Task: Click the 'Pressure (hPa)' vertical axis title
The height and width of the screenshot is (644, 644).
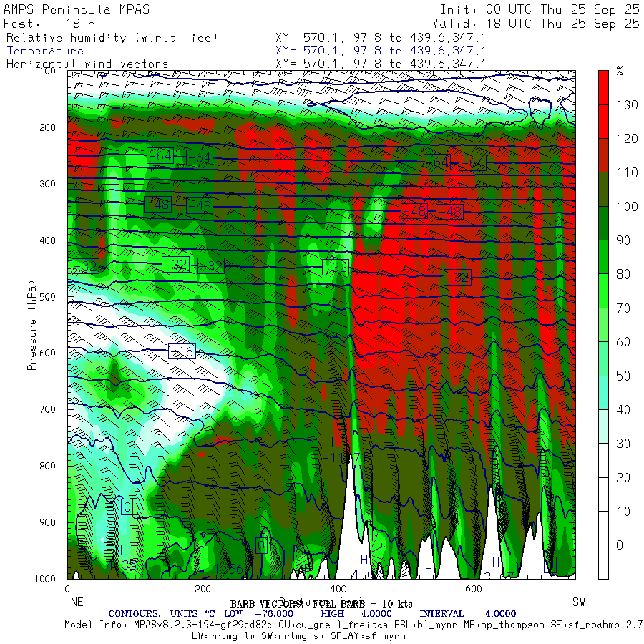Action: (x=31, y=325)
